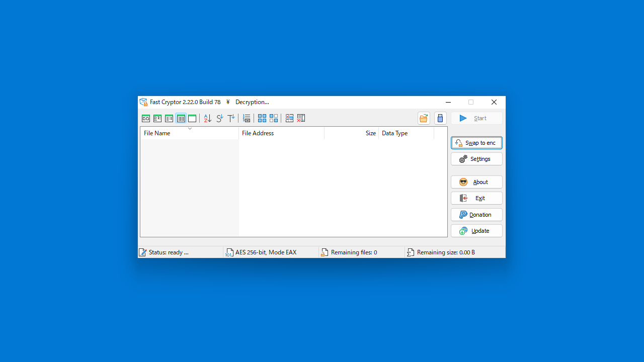Sort files by size (S arrow)
The image size is (644, 362).
click(x=219, y=118)
